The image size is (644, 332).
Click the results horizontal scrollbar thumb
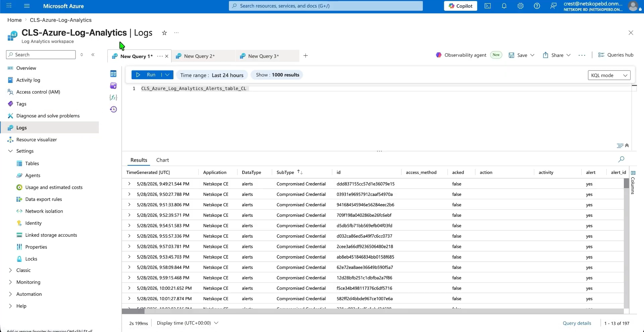(133, 312)
